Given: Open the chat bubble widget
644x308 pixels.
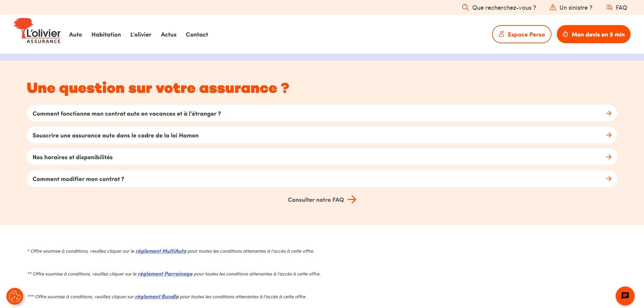Looking at the screenshot, I should click(625, 296).
